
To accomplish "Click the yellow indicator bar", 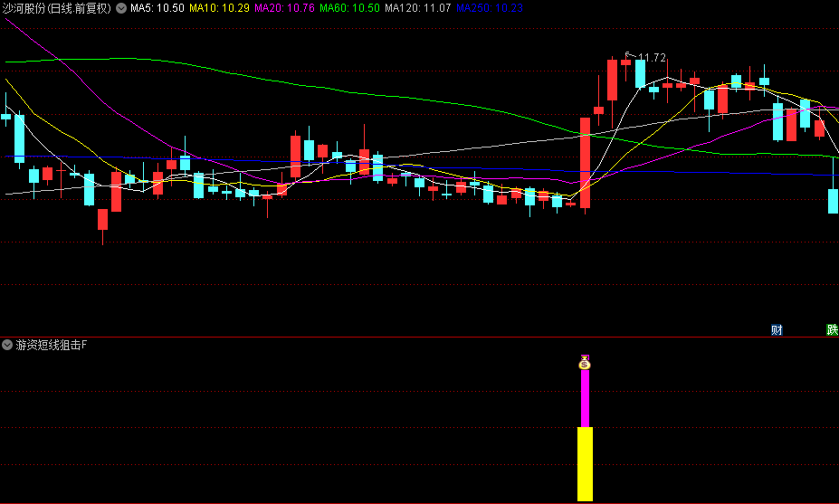I will 585,464.
